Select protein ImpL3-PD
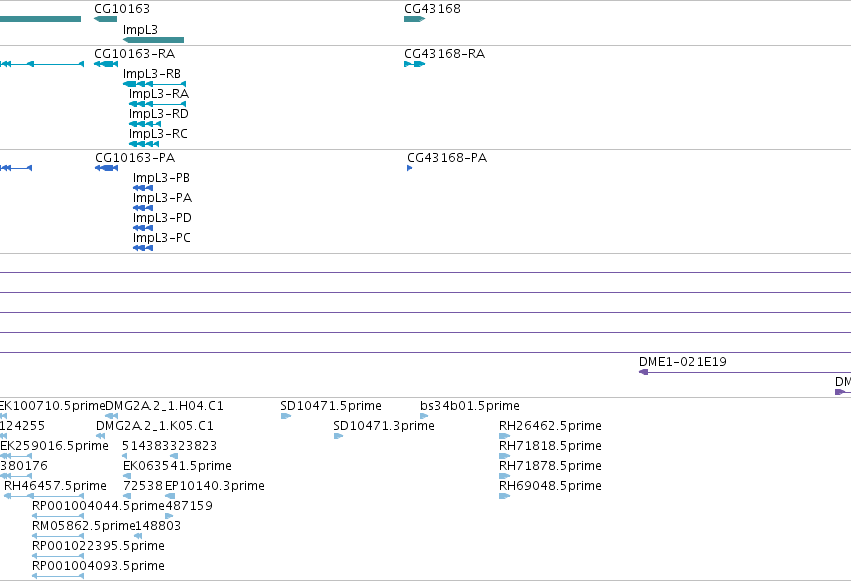This screenshot has width=851, height=581. 162,218
